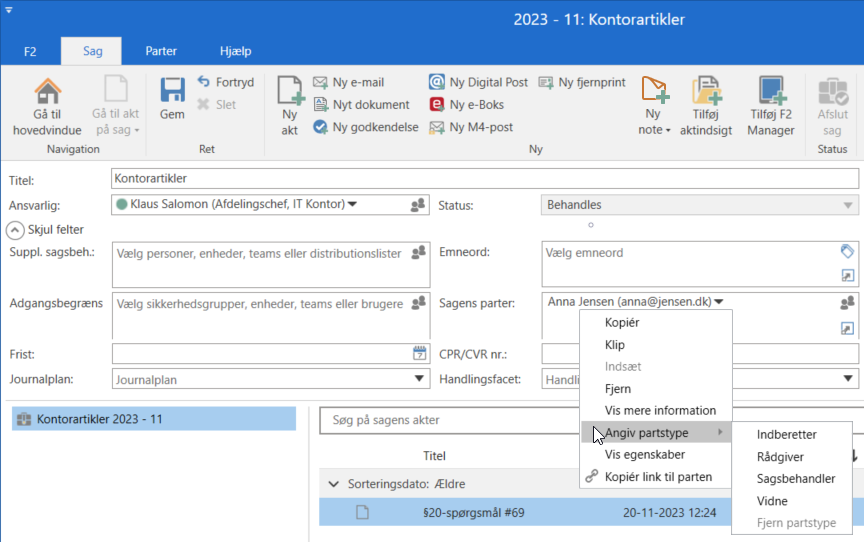This screenshot has width=864, height=542.
Task: Click the Tilføj aktindsigt icon
Action: (x=707, y=92)
